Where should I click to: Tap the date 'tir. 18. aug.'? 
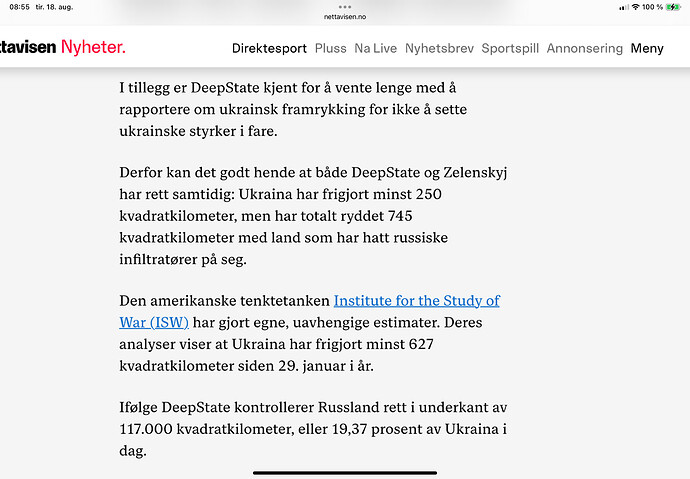tap(54, 7)
